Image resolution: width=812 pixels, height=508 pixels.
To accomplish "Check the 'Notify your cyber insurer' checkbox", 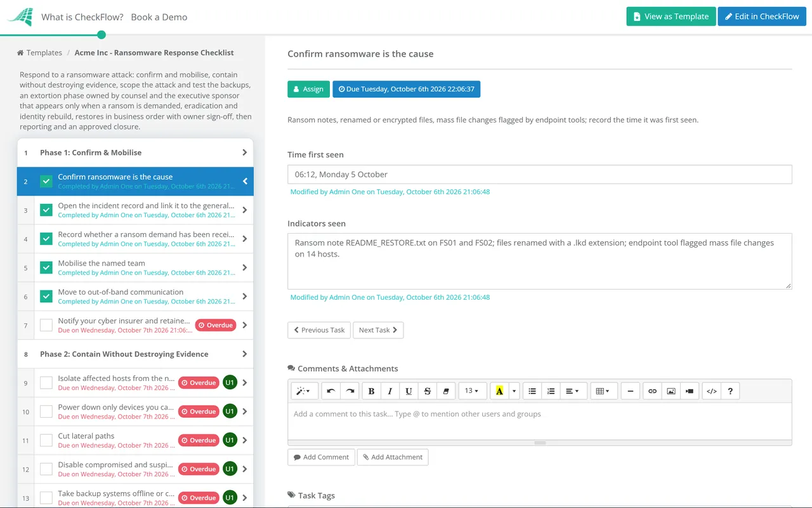I will 46,325.
